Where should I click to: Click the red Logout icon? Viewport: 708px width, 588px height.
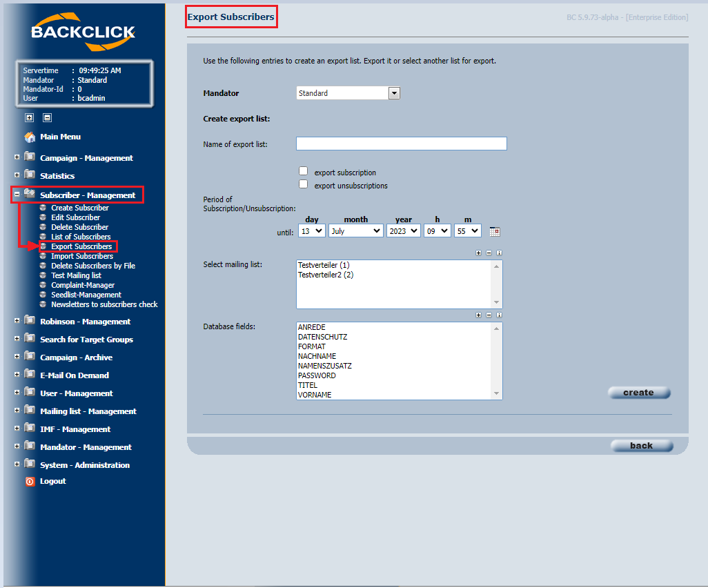tap(30, 482)
